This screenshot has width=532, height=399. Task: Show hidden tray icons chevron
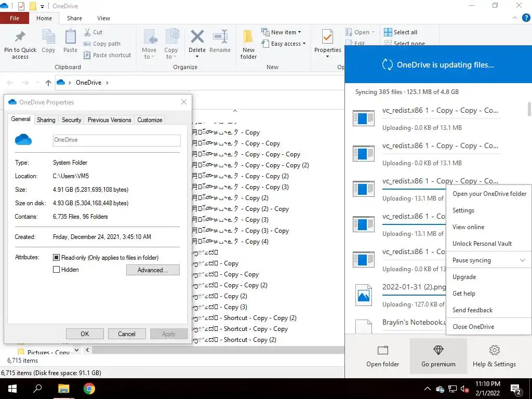coord(428,389)
